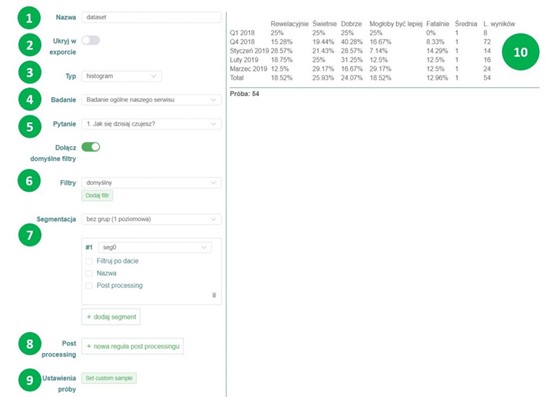Click the 21.43% cell in Styczeń 2019 row
The height and width of the screenshot is (397, 545).
323,51
